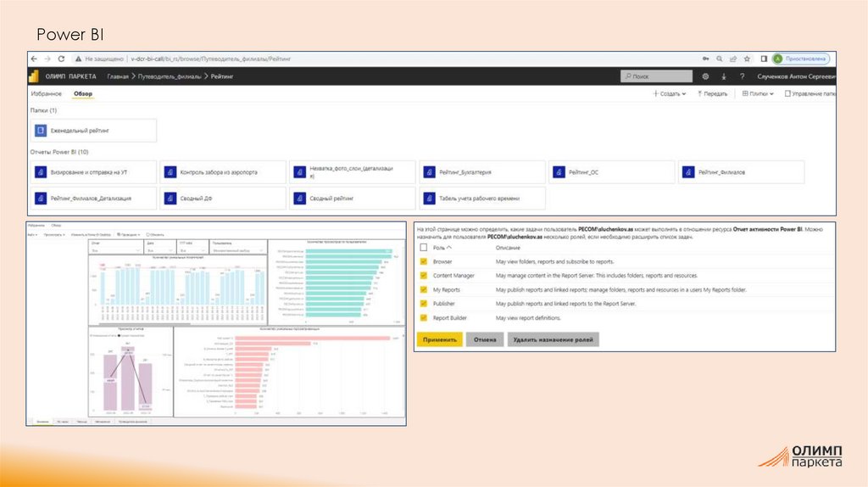
Task: Select the Обзор tab
Action: (83, 94)
